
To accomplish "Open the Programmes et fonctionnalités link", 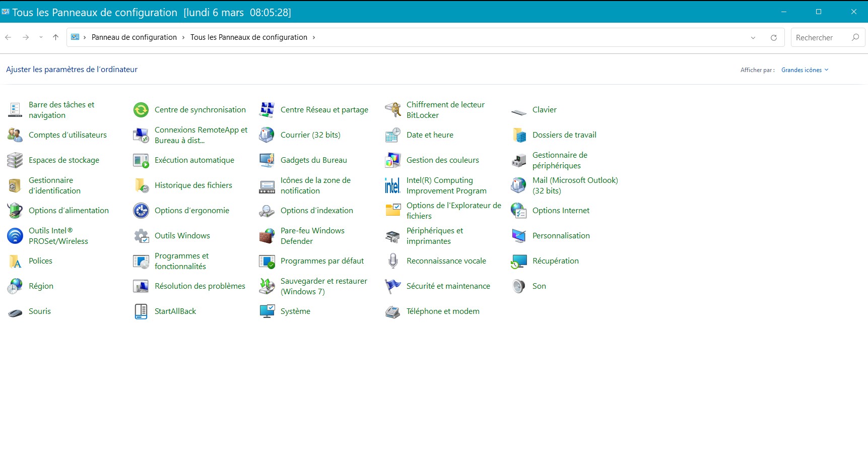I will tap(181, 261).
